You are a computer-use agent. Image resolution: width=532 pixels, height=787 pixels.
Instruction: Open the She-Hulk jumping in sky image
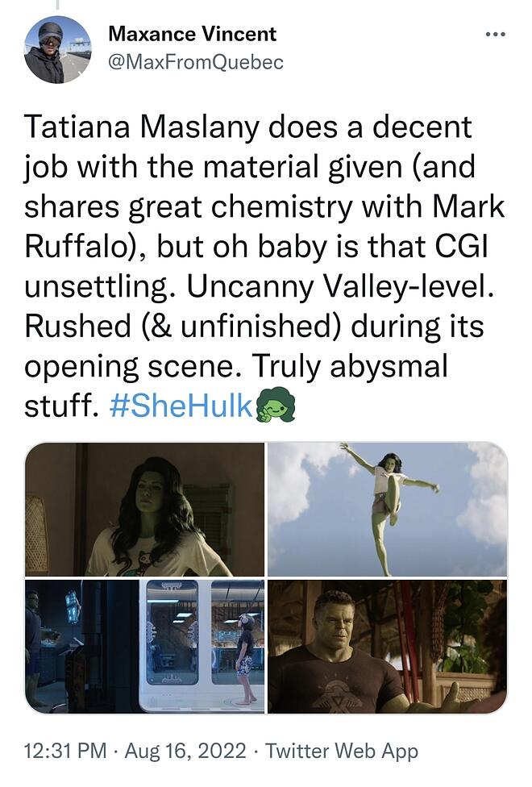point(388,509)
